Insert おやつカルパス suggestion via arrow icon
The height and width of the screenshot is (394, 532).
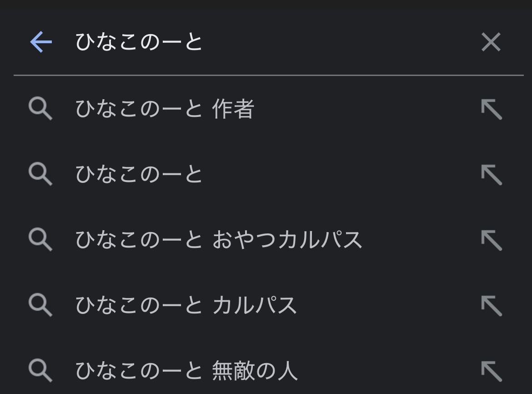[491, 240]
